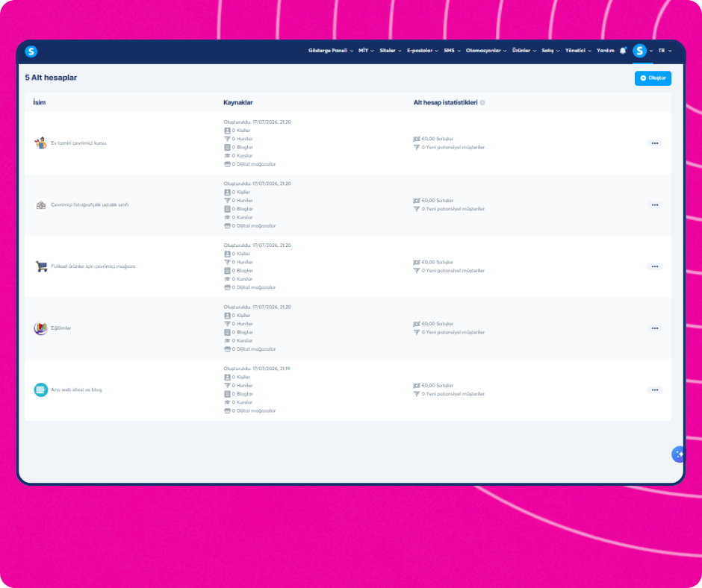Click Huniler funnel icon in Fiziksel ürünler row
This screenshot has height=588, width=702.
coord(227,262)
